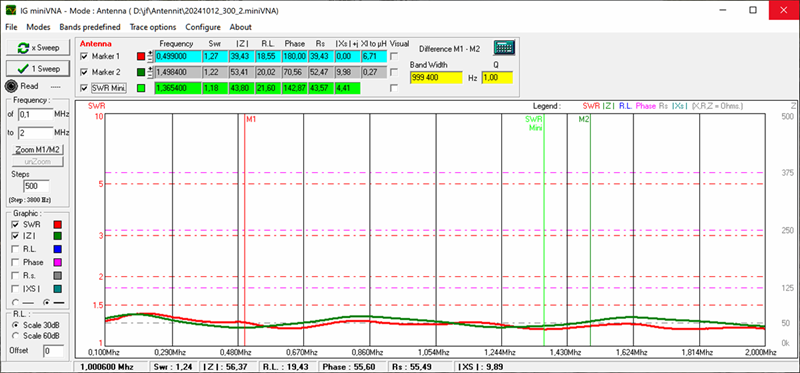Start a single sweep with 1 Sweep button
This screenshot has width=800, height=373.
click(38, 68)
